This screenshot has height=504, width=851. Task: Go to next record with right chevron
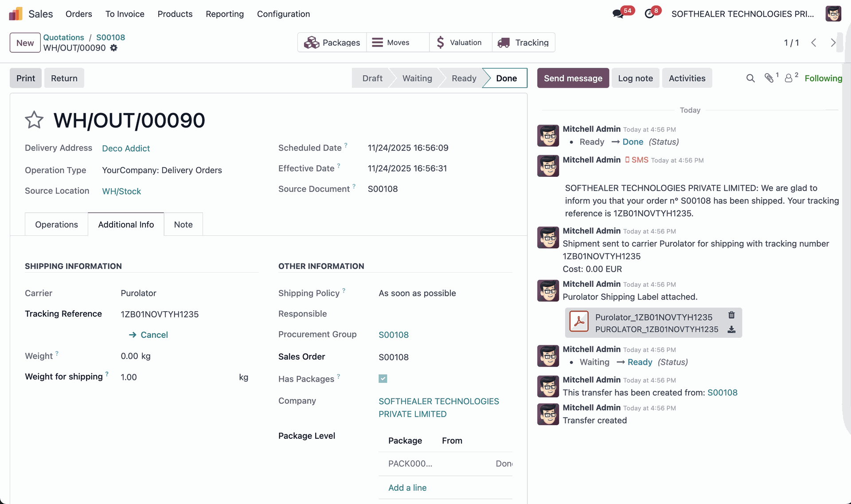point(833,43)
